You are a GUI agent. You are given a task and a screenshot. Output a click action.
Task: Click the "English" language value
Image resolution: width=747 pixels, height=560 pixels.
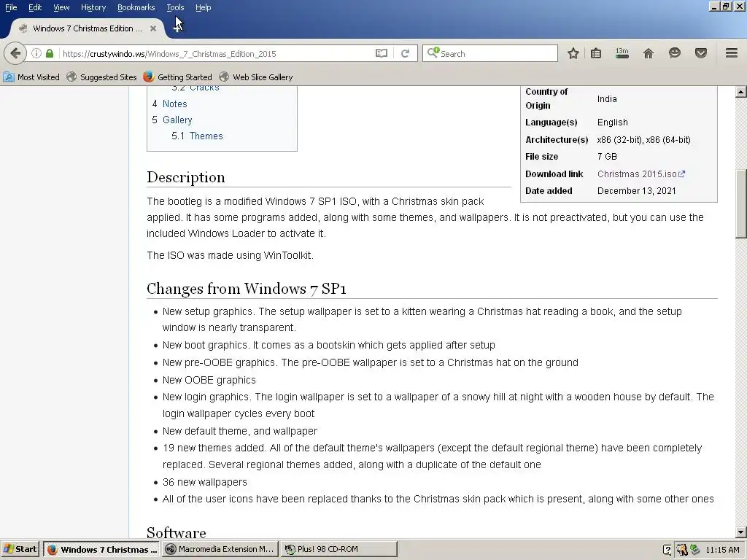click(x=612, y=122)
